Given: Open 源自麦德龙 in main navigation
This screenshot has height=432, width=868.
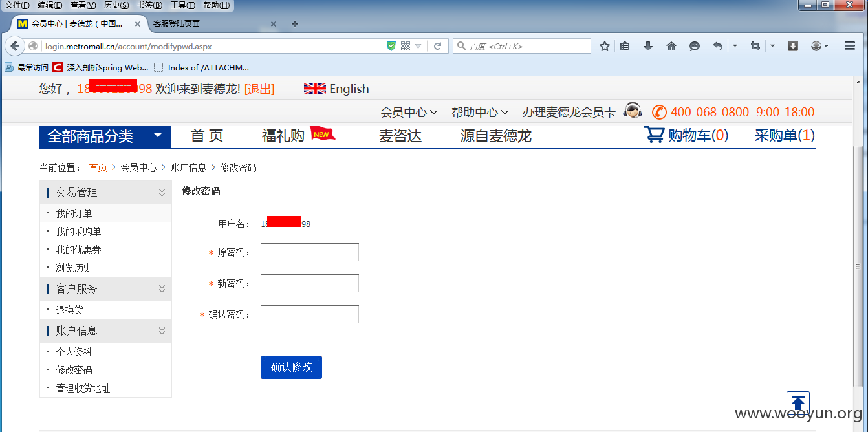Looking at the screenshot, I should [496, 136].
